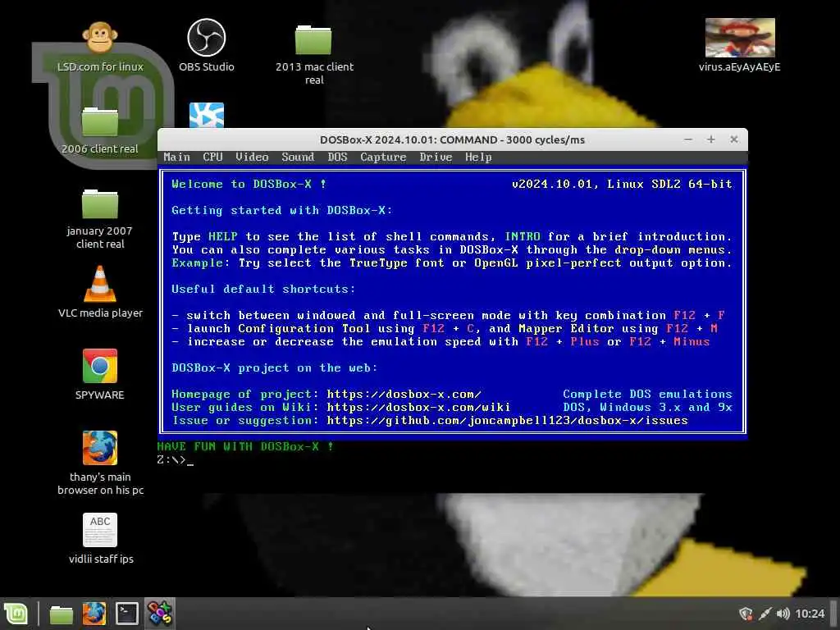Open the Linux Mint start menu
Screen dimensions: 840x630
(x=16, y=614)
